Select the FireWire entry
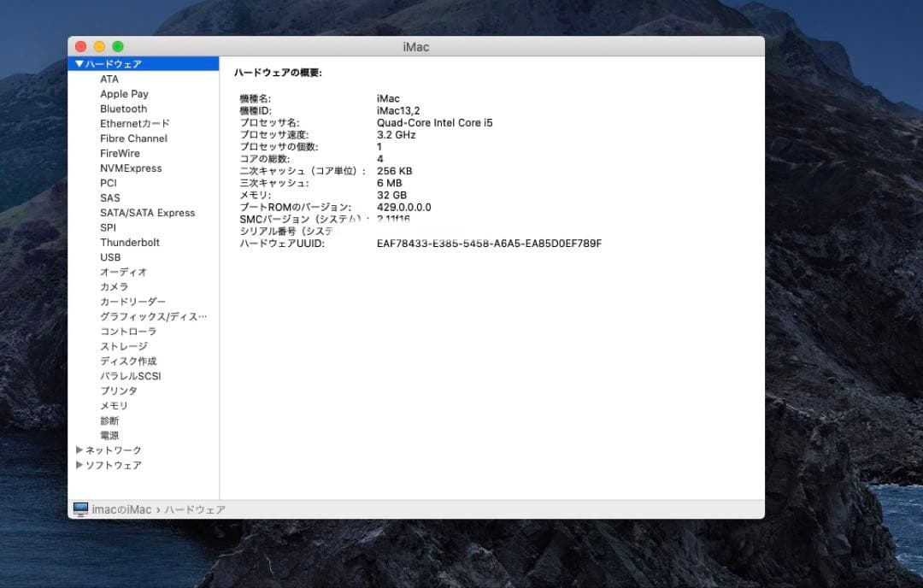923x588 pixels. (x=121, y=153)
